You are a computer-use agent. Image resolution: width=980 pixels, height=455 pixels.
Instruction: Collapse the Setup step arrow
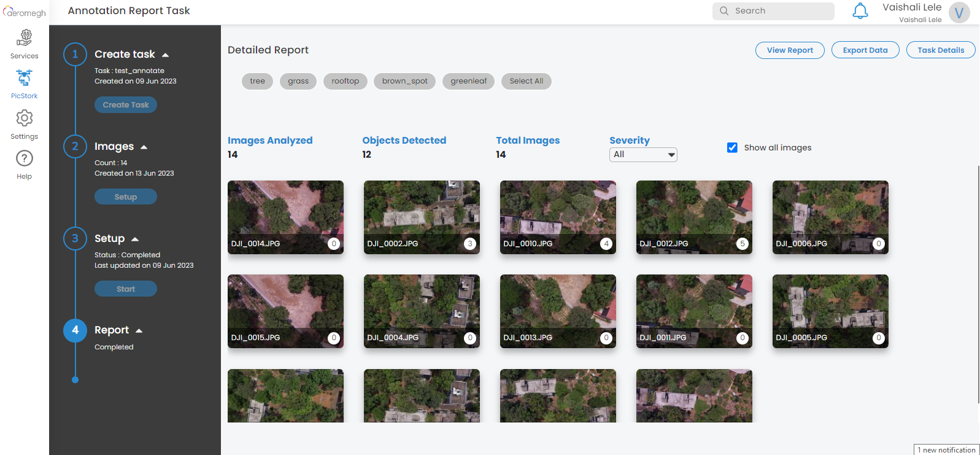point(135,239)
